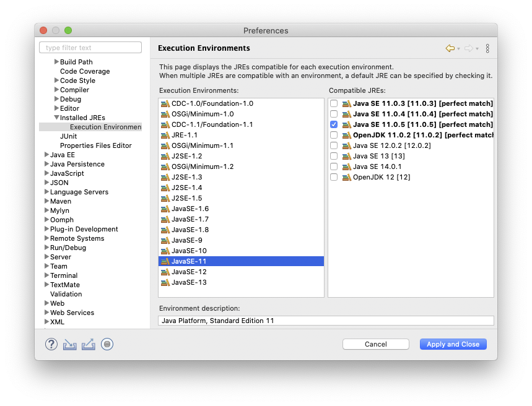Click the Java SE 14.0.1 JRE icon
Image resolution: width=532 pixels, height=406 pixels.
point(347,167)
